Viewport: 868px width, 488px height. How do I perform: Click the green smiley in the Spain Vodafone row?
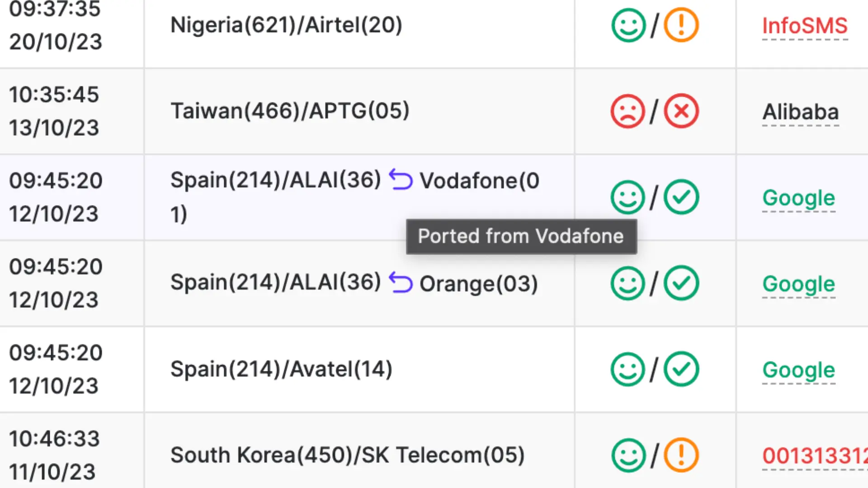coord(628,197)
